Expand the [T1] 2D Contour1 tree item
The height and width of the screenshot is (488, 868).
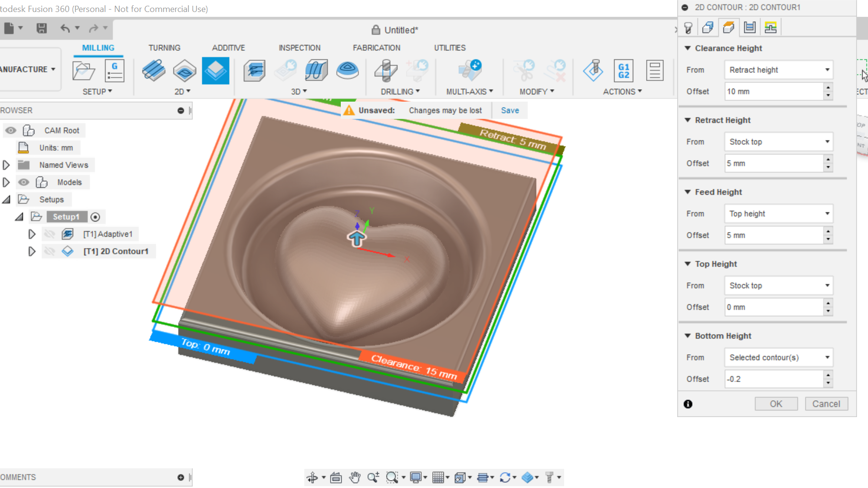32,251
